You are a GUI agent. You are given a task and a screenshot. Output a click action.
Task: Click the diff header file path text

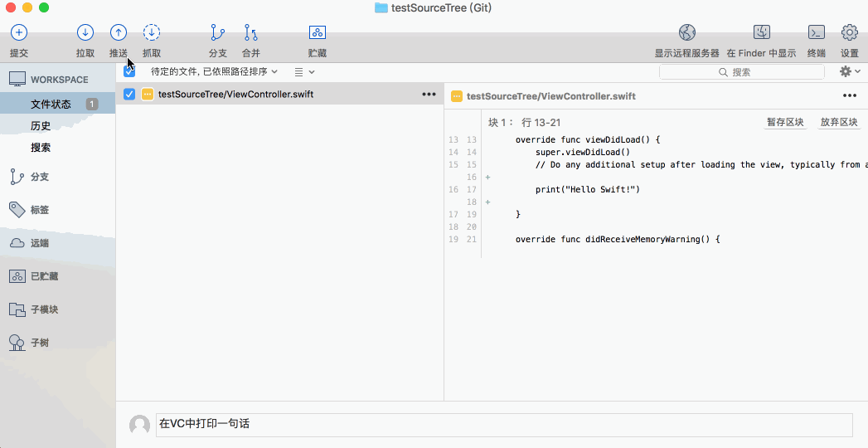(x=550, y=95)
